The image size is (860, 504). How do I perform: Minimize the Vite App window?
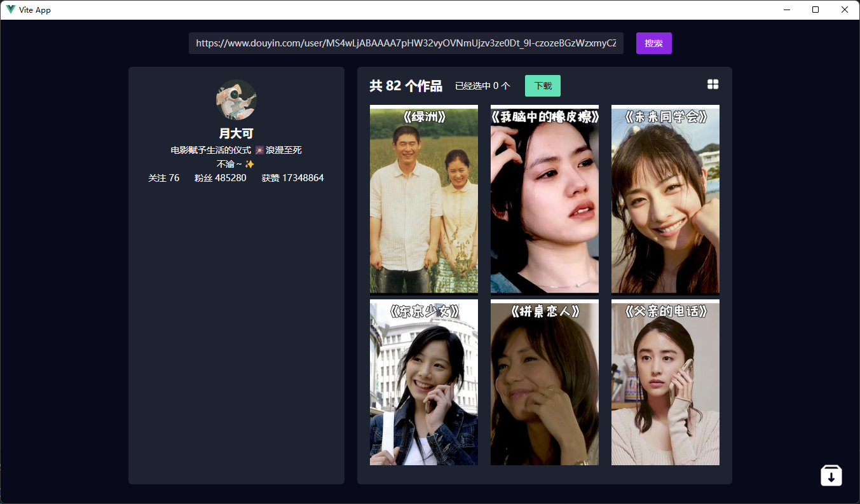click(x=787, y=10)
